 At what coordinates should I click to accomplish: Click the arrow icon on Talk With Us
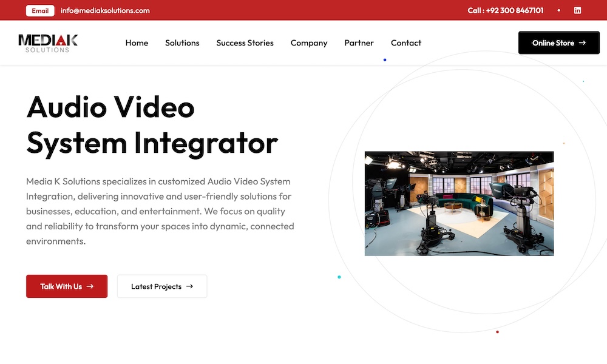91,286
